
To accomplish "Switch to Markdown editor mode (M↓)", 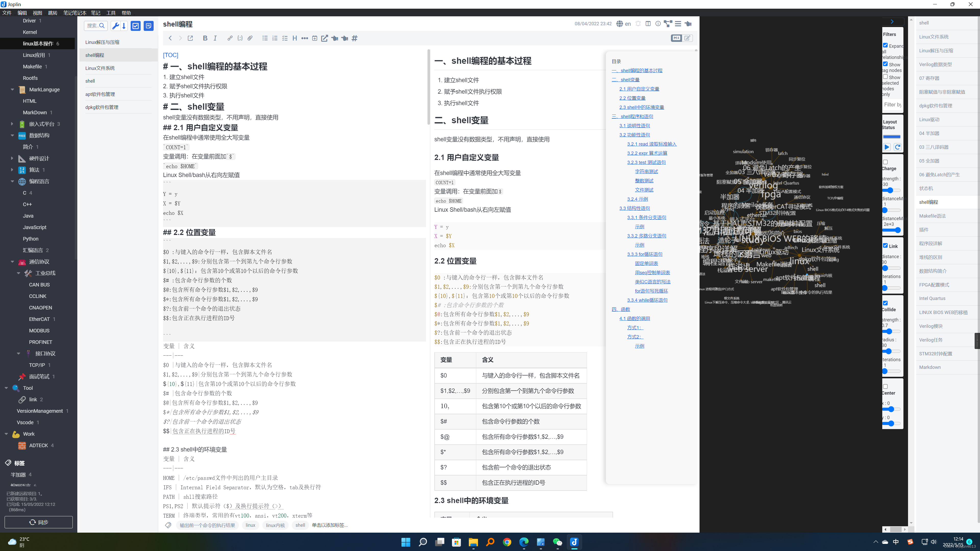I will click(x=676, y=38).
